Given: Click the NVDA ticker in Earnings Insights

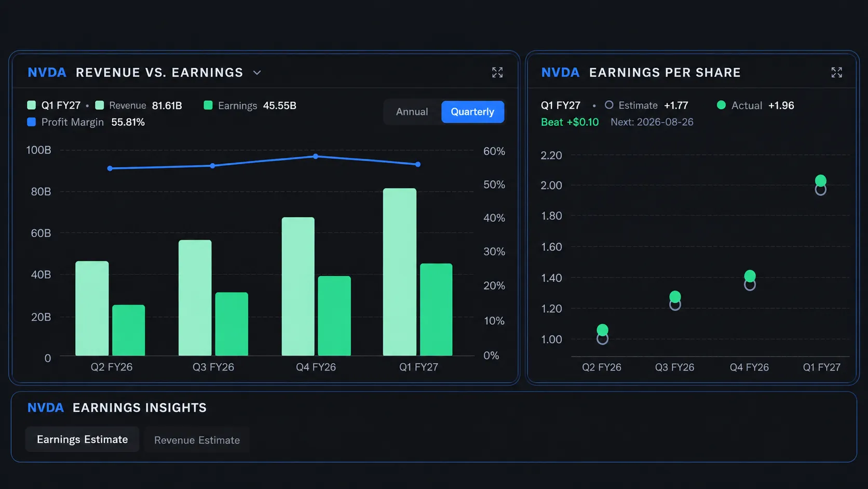Looking at the screenshot, I should [x=46, y=408].
